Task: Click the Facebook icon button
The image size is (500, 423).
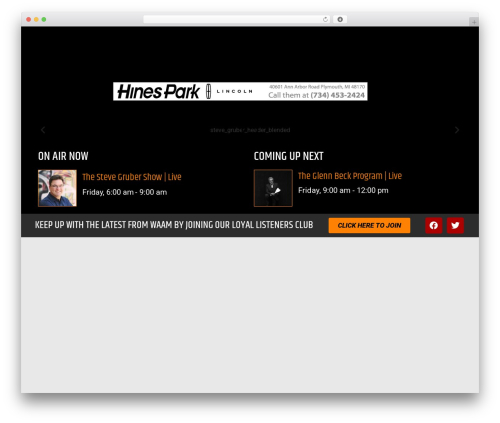Action: pos(433,225)
